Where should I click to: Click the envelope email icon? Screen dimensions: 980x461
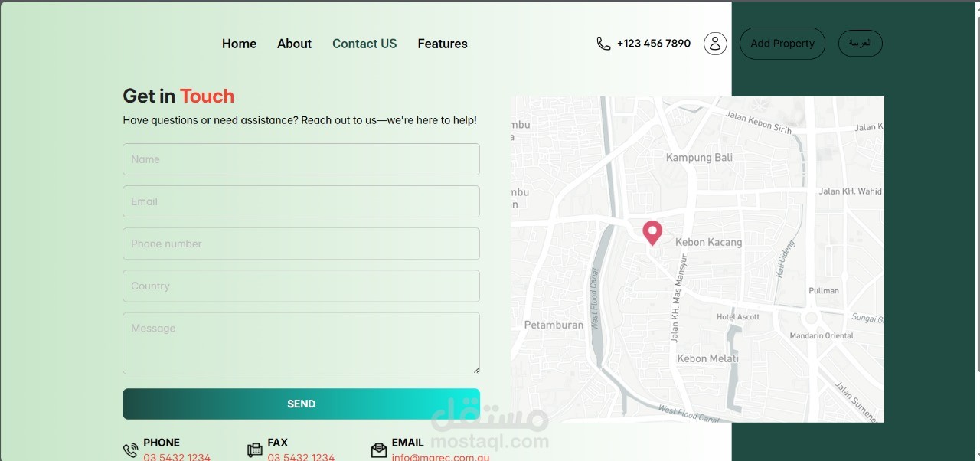379,450
